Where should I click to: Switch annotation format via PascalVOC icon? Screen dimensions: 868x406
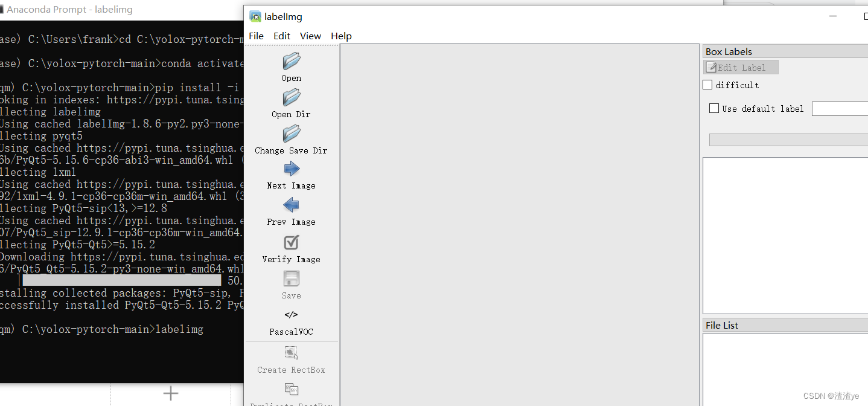click(292, 315)
